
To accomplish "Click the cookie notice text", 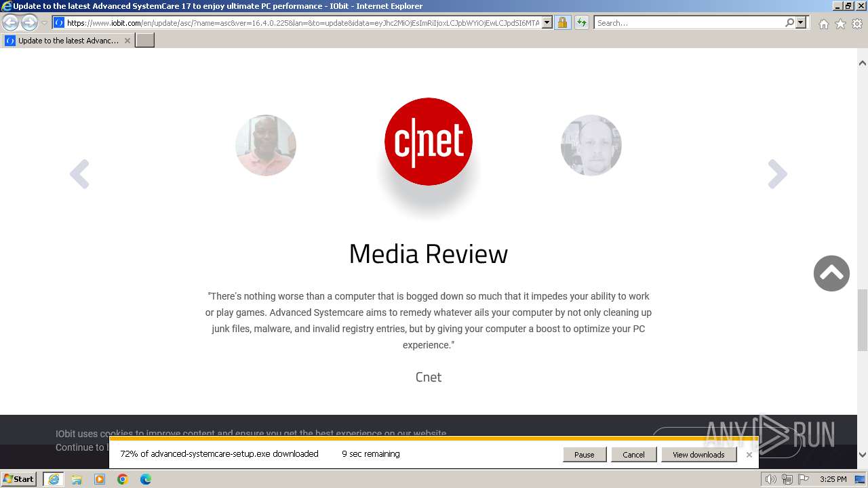I will click(x=251, y=441).
